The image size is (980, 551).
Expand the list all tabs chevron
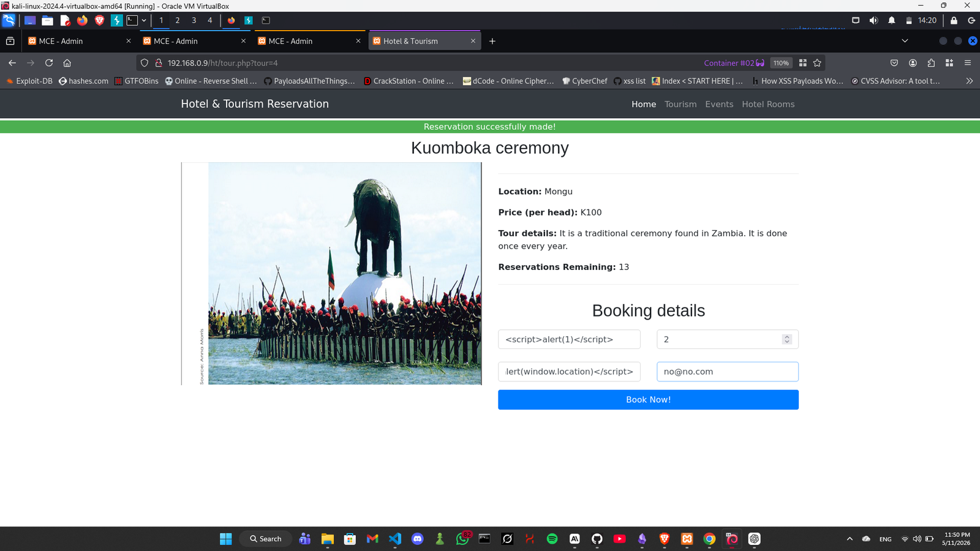point(905,41)
